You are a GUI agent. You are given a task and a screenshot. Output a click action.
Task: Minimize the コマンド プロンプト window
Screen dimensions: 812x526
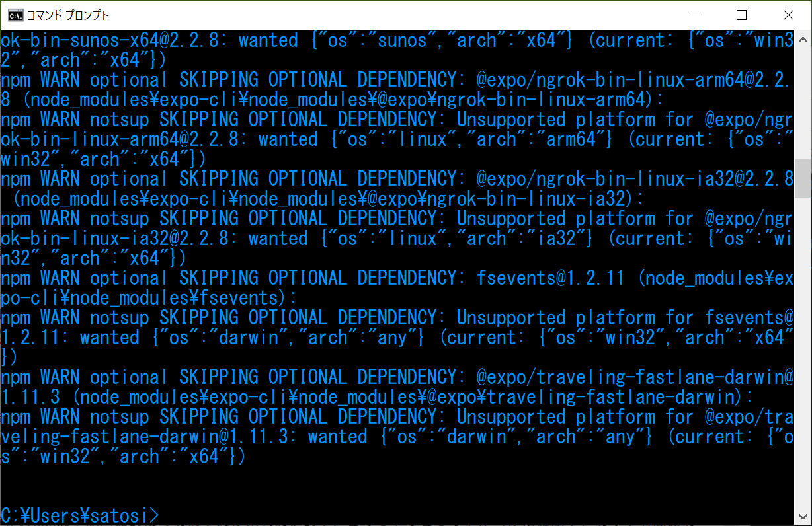[x=696, y=15]
